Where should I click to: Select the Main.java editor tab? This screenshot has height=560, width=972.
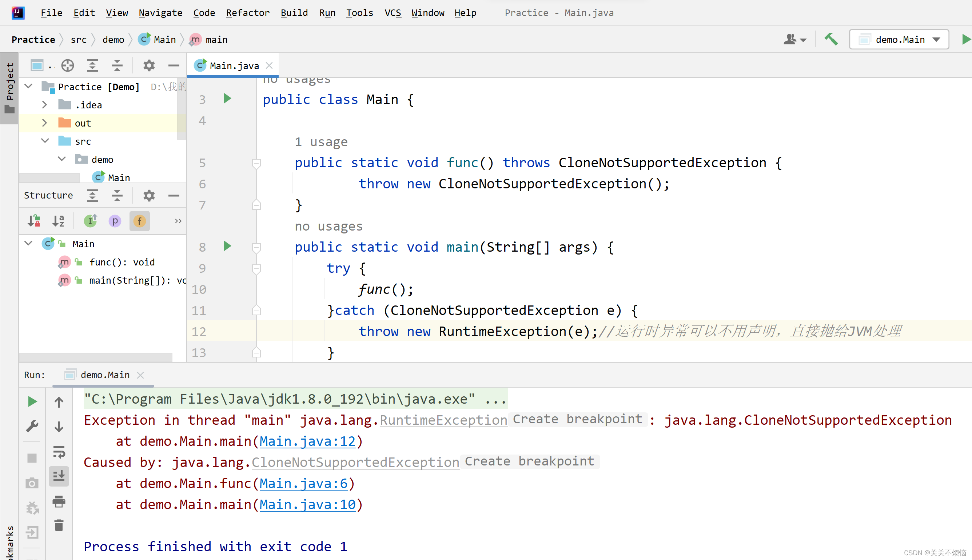234,66
